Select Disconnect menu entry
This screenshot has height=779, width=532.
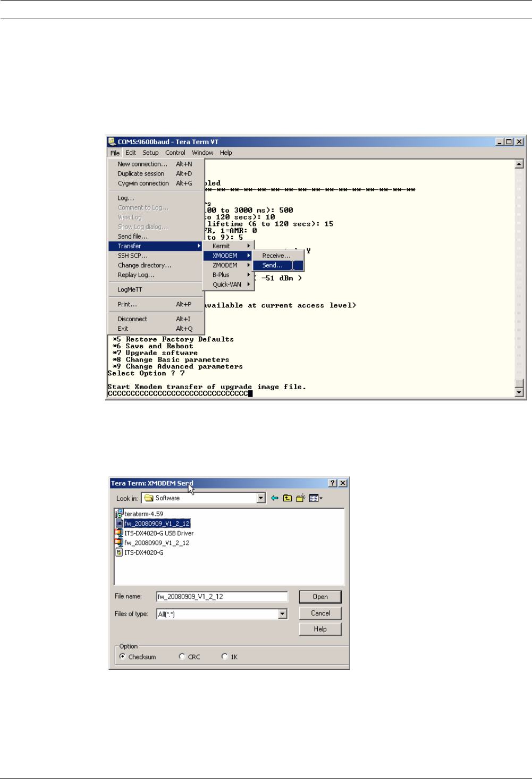coord(156,319)
